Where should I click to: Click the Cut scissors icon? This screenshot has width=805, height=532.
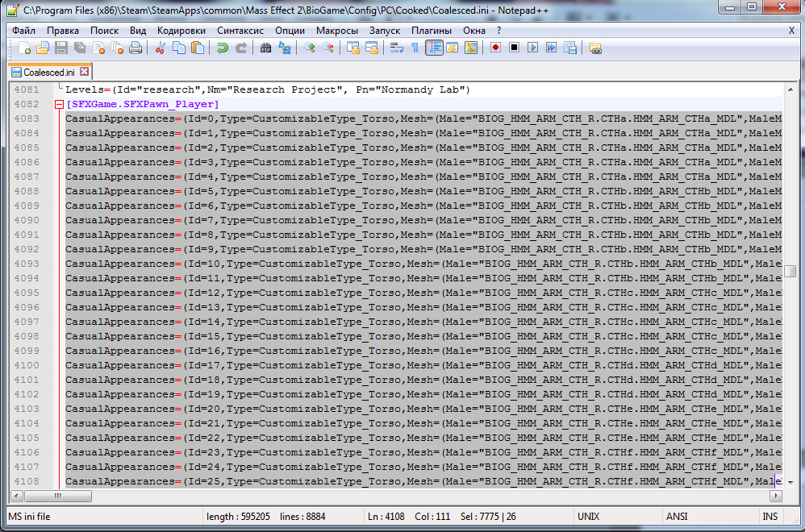161,48
